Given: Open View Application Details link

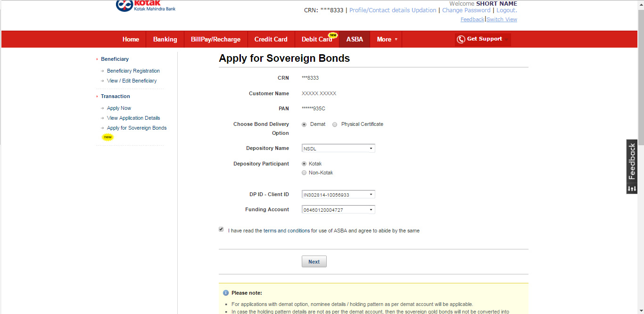Looking at the screenshot, I should click(133, 118).
